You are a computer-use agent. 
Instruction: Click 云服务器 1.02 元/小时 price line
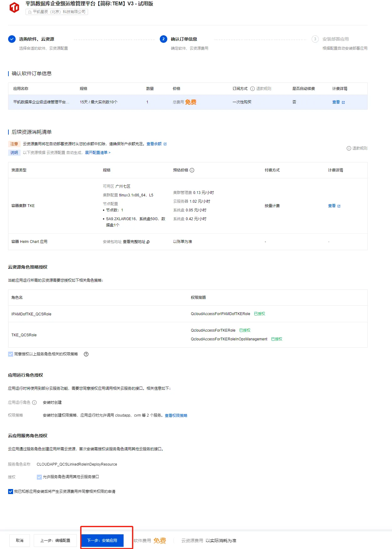click(x=192, y=201)
